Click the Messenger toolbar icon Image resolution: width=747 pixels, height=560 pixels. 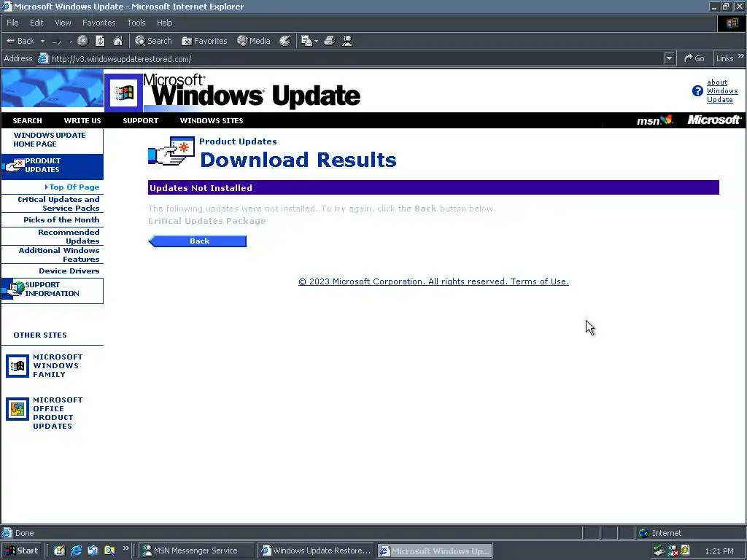click(x=347, y=41)
